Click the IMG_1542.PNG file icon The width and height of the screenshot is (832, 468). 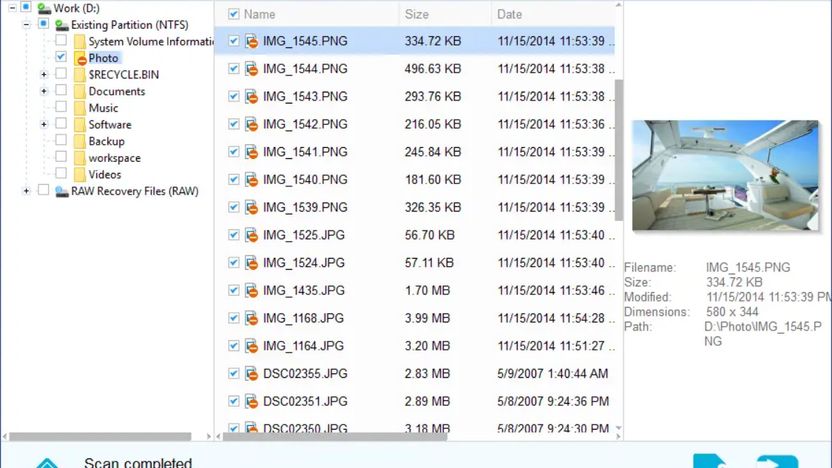coord(252,124)
